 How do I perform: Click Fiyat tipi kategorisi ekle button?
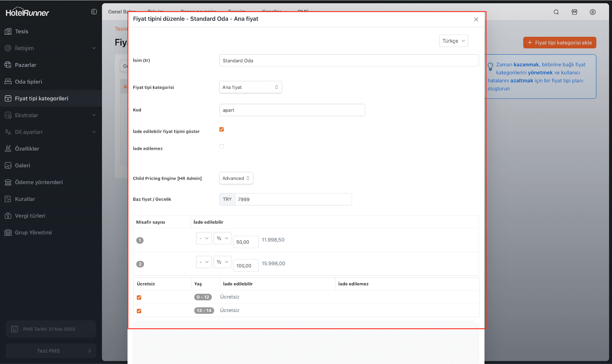tap(559, 43)
